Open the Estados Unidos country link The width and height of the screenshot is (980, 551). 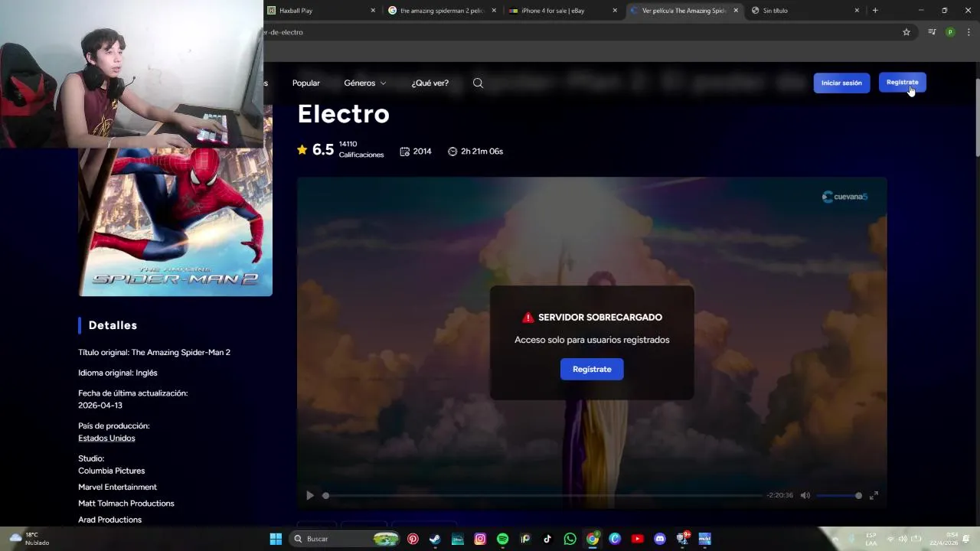pyautogui.click(x=106, y=439)
